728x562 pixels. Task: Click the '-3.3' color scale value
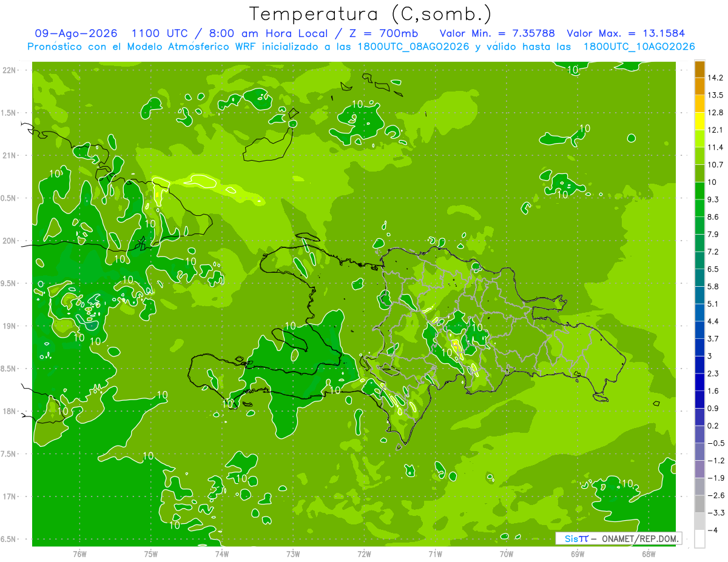point(716,513)
